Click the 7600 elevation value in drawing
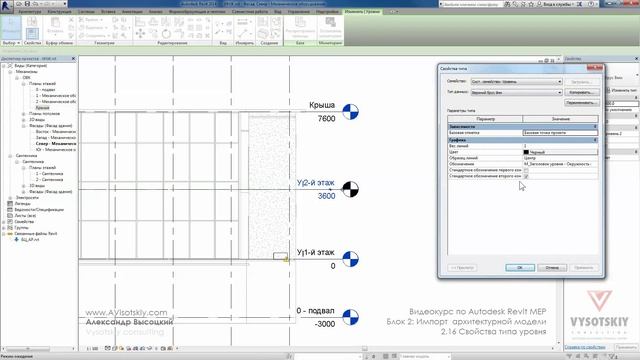 [x=327, y=119]
